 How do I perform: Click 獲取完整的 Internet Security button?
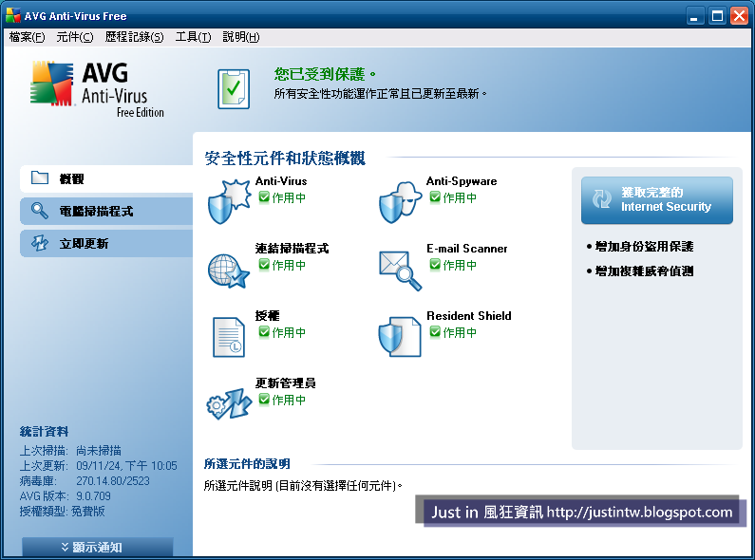click(x=657, y=200)
